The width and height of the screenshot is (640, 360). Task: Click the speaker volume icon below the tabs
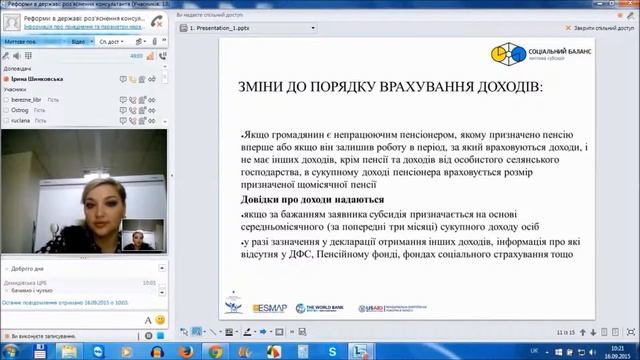(x=17, y=56)
